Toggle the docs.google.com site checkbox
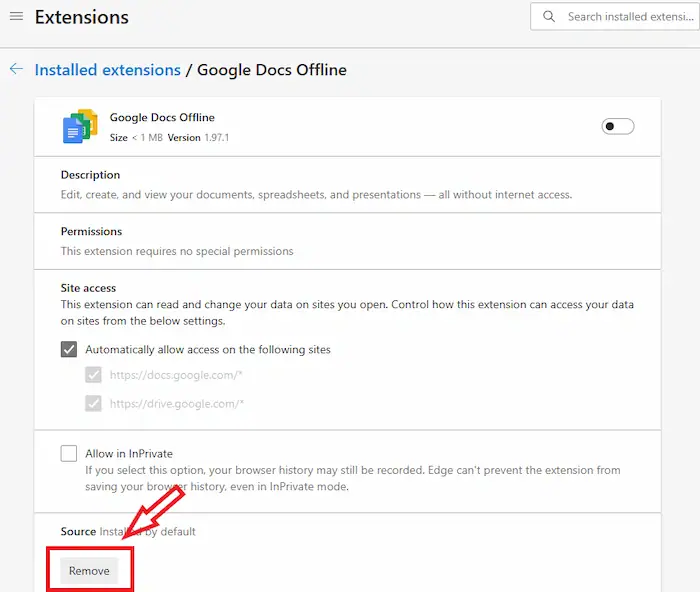 coord(93,375)
